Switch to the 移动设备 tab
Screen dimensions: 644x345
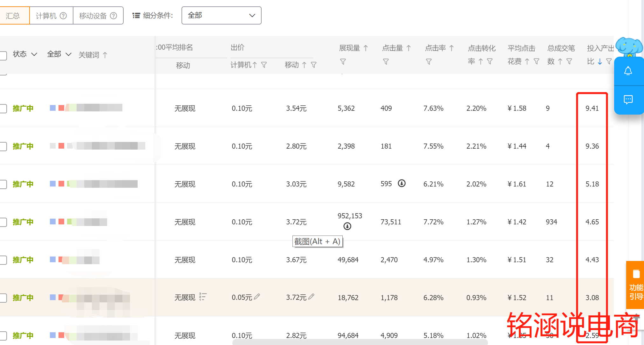point(98,16)
